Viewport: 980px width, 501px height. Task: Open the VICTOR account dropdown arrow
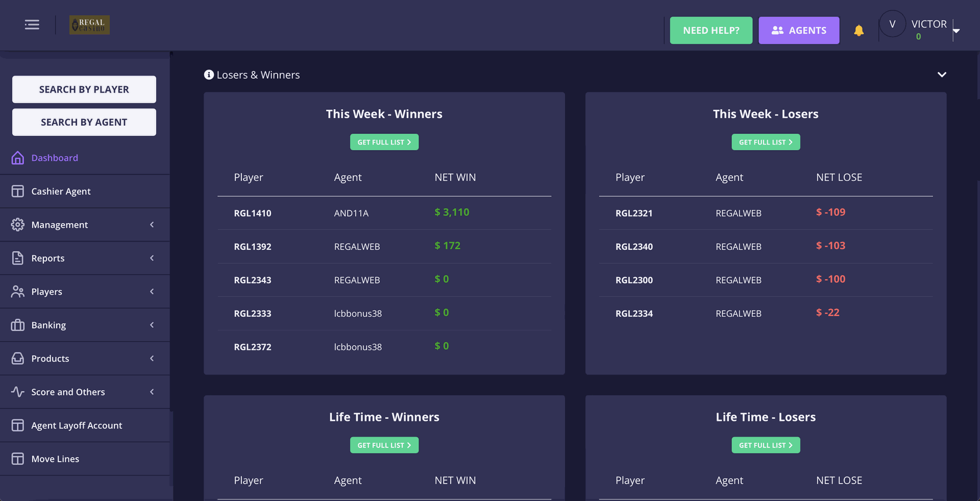pos(957,31)
